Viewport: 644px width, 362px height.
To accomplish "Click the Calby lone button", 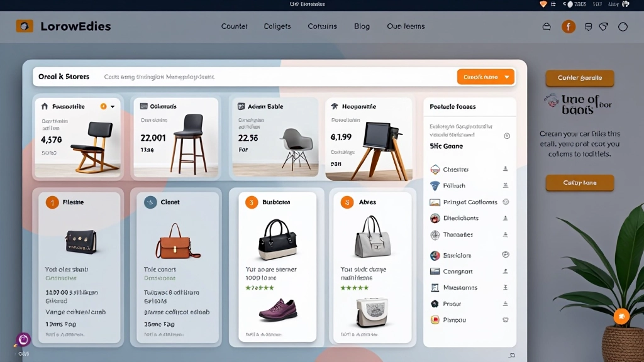I will coord(579,183).
